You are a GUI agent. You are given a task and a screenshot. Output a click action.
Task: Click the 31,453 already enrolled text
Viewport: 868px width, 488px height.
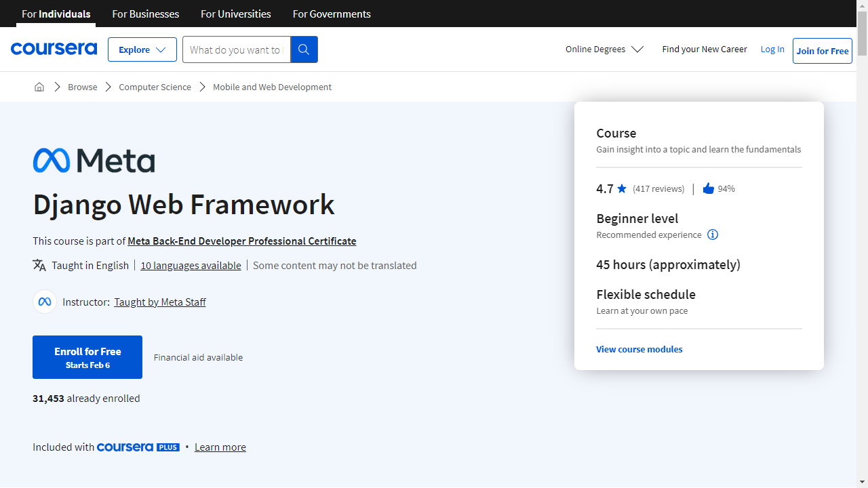[x=86, y=399]
